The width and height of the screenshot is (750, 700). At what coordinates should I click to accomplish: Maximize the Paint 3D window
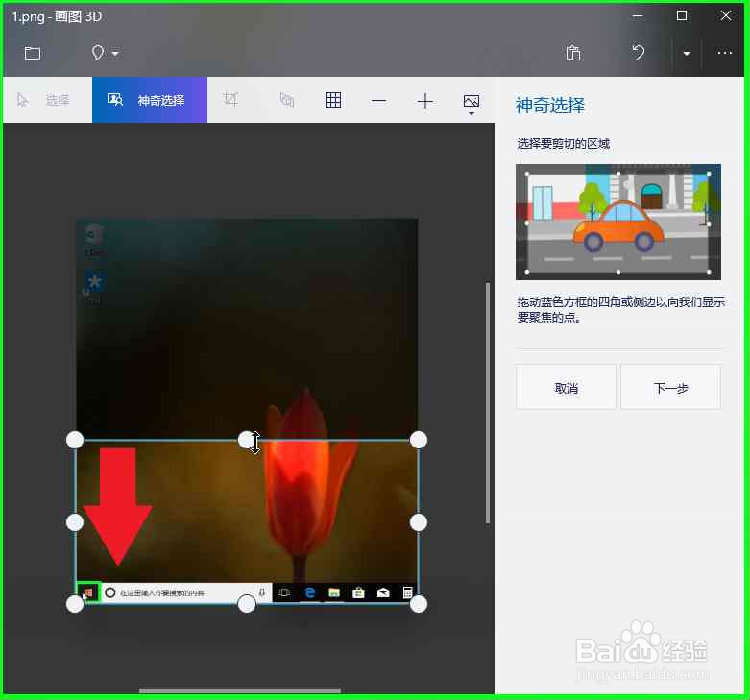point(682,15)
